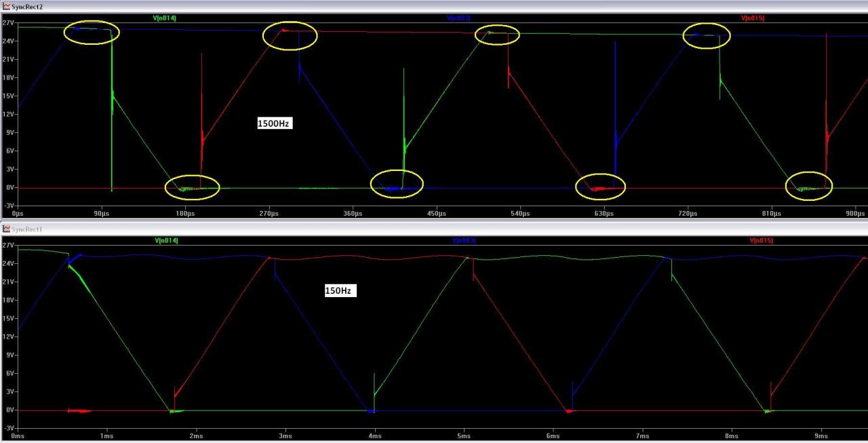Select red V(n015) trace label in SyncRect2
Image resolution: width=868 pixels, height=443 pixels.
click(x=753, y=18)
